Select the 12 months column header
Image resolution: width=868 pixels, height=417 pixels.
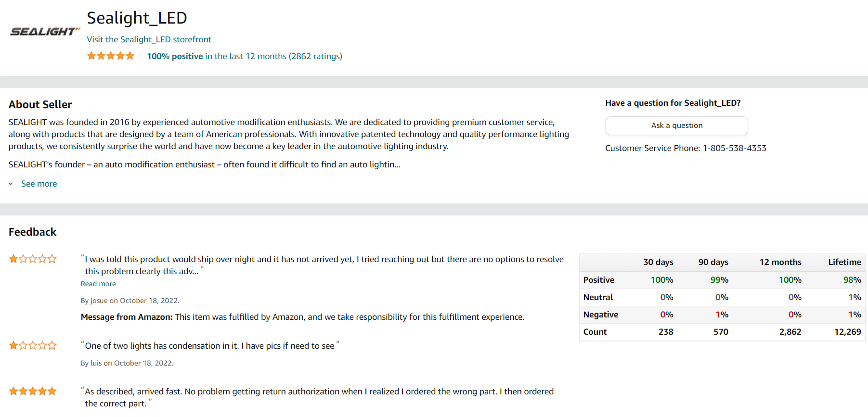point(780,262)
